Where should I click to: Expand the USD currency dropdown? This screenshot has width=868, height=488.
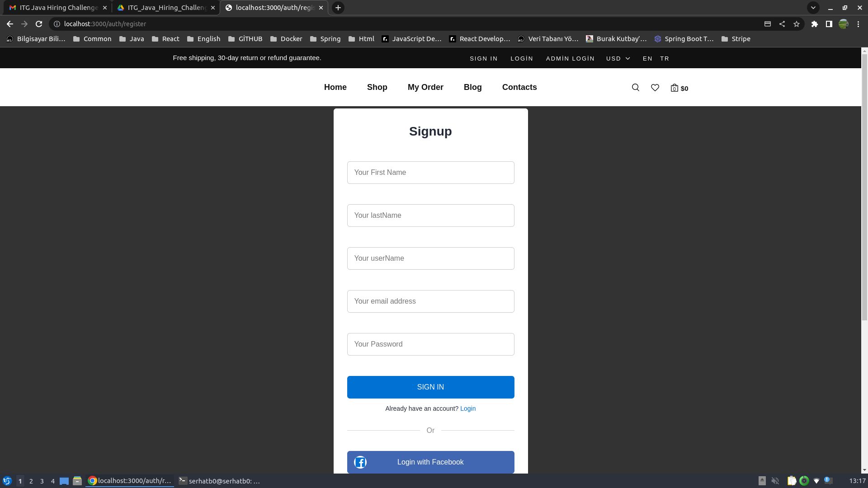[618, 59]
